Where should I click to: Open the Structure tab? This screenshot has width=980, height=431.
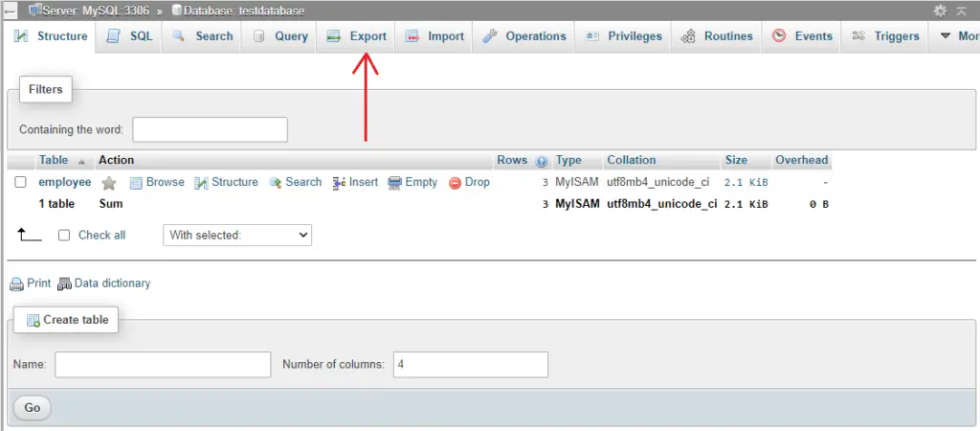(x=51, y=36)
